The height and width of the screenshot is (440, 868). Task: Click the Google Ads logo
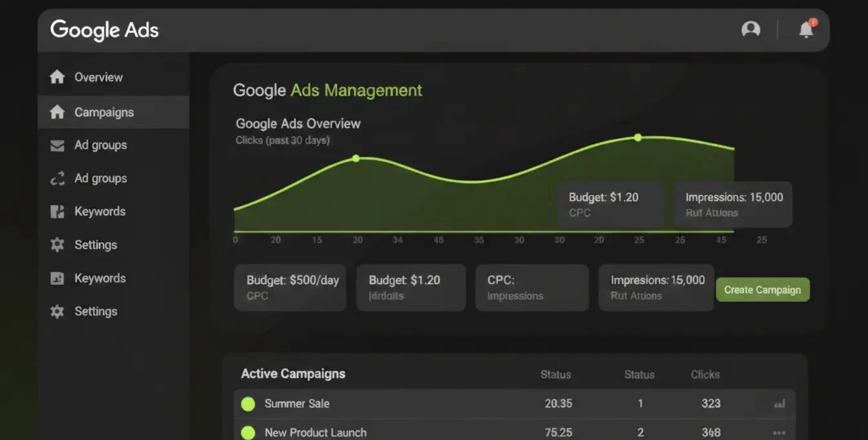click(104, 30)
